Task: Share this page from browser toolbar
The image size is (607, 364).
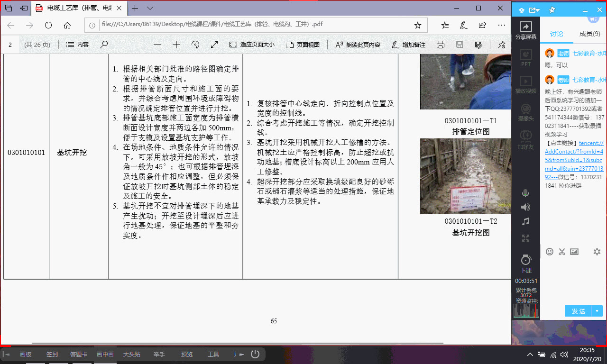Action: click(x=482, y=25)
